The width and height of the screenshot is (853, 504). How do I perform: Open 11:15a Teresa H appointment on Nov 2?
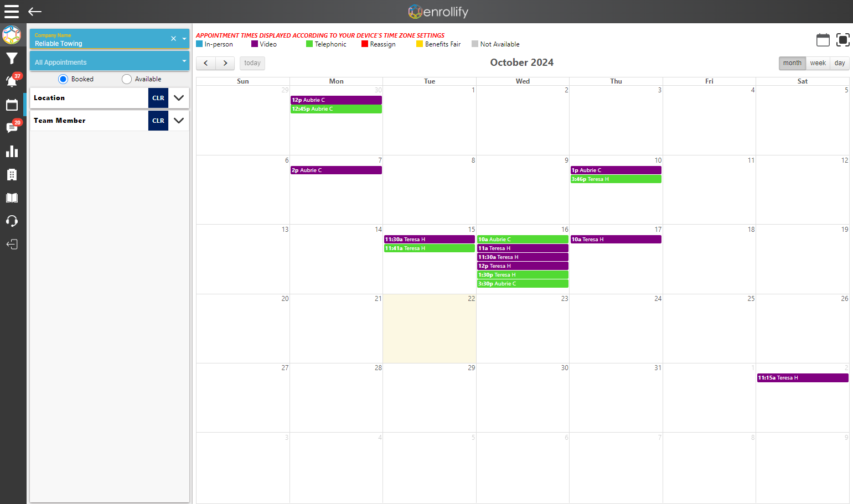(803, 378)
